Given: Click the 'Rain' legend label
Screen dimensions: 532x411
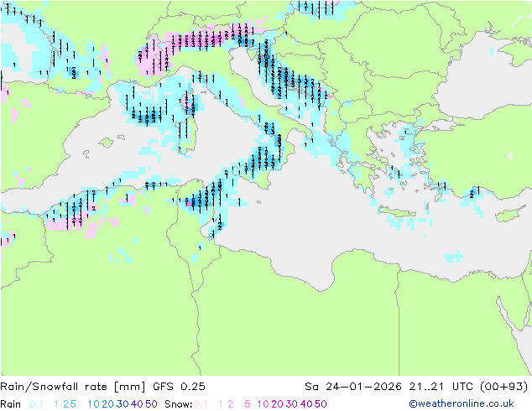Looking at the screenshot, I should (11, 404).
